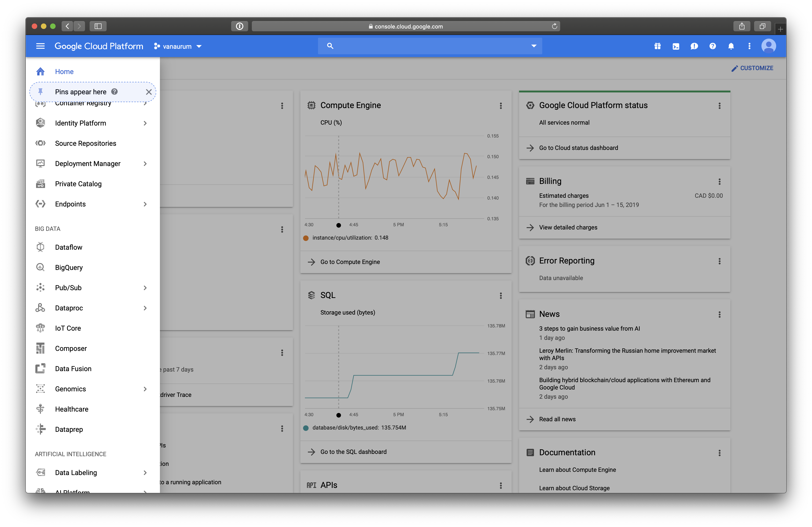Open the Home menu item

(93, 71)
